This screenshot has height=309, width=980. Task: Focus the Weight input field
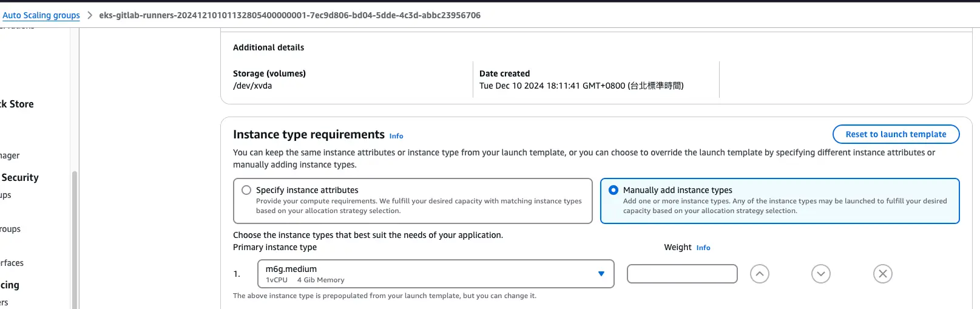[682, 274]
